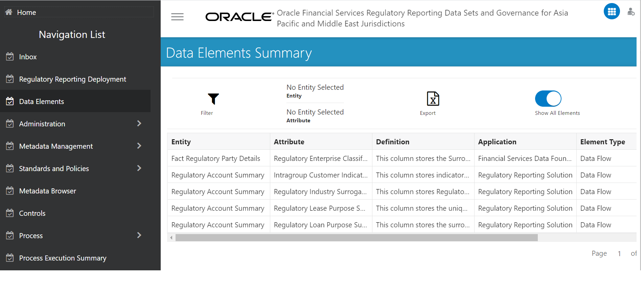Open the user profile icon
This screenshot has width=644, height=291.
click(x=631, y=12)
